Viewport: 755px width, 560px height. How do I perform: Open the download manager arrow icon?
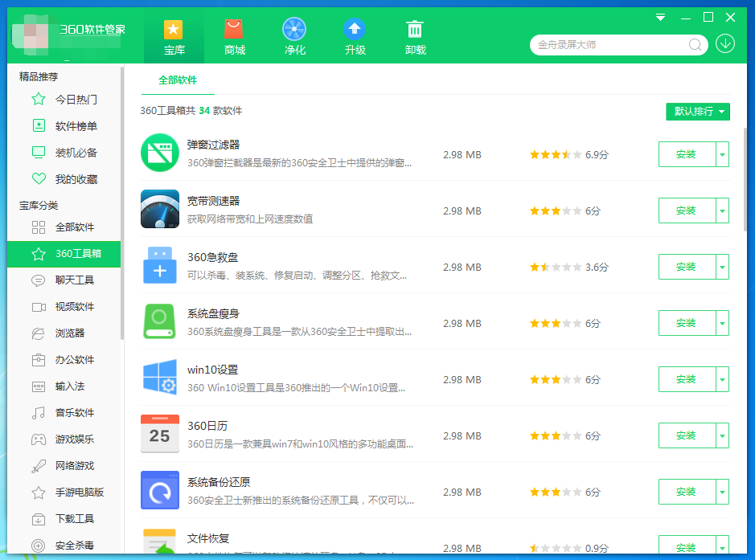(724, 43)
